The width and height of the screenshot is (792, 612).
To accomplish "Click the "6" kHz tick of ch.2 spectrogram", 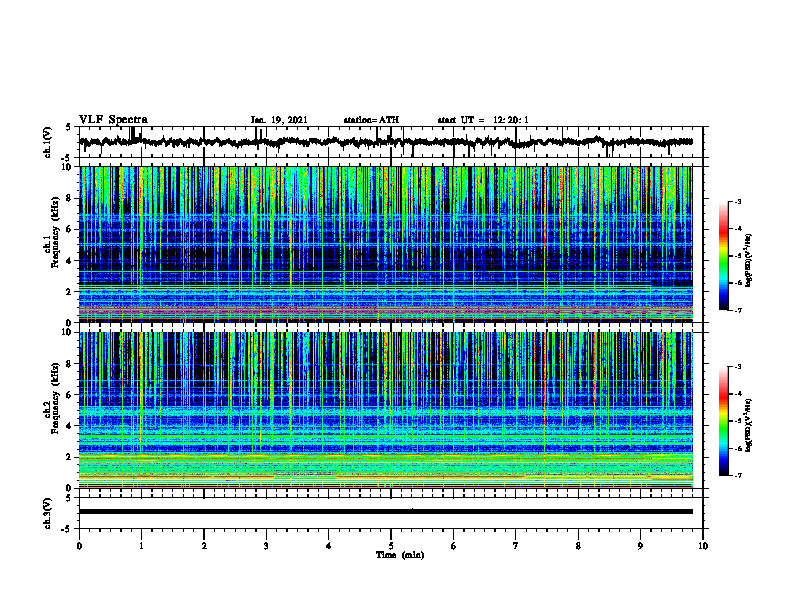I will coord(70,395).
